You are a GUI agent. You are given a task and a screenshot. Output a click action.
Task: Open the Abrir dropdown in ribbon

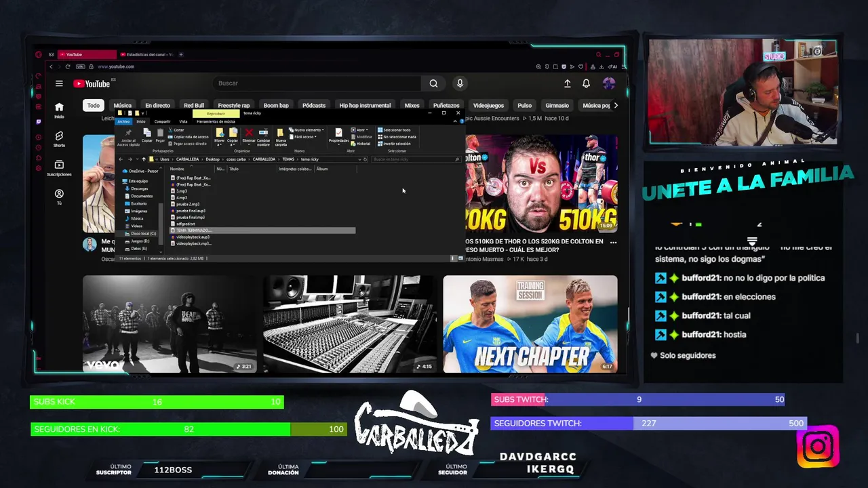coord(359,130)
